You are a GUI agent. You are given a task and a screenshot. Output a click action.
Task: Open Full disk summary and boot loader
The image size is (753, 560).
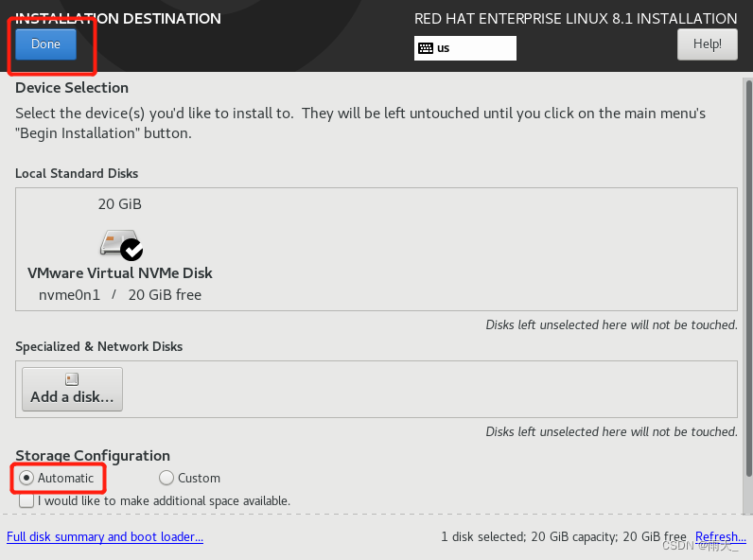[x=105, y=536]
